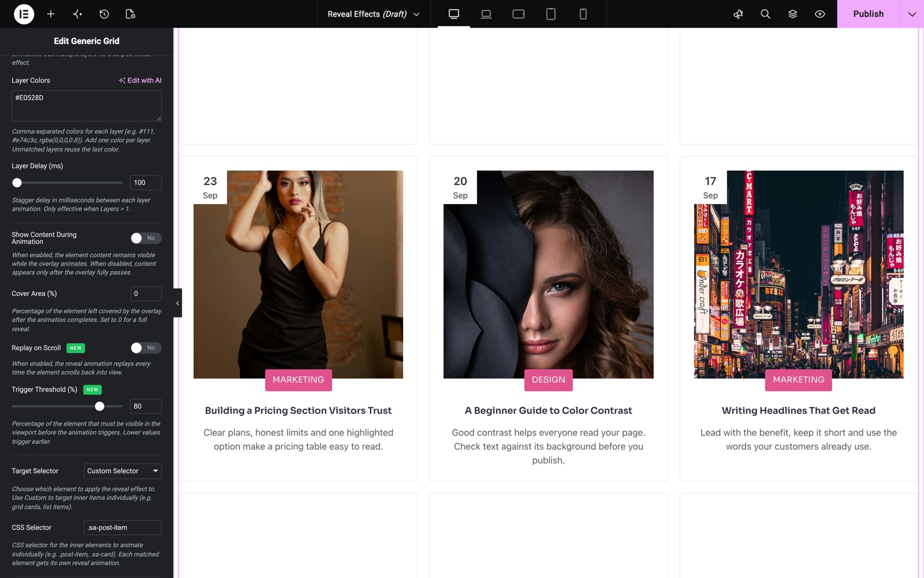
Task: Switch to desktop device preview
Action: [x=454, y=14]
